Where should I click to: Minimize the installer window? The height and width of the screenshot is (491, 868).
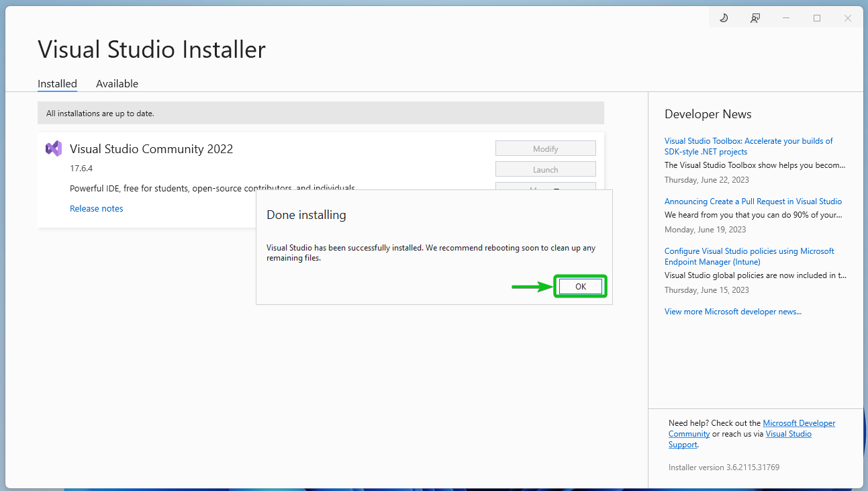click(786, 18)
